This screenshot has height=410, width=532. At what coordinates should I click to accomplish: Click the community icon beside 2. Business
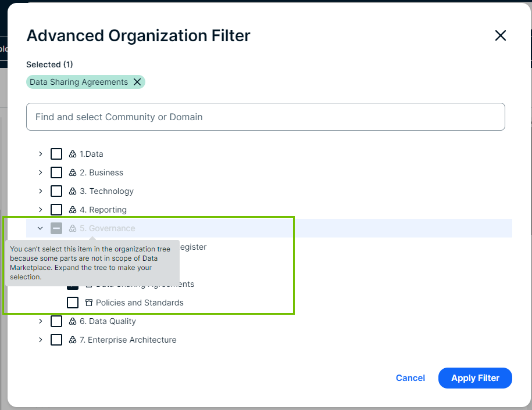(73, 172)
